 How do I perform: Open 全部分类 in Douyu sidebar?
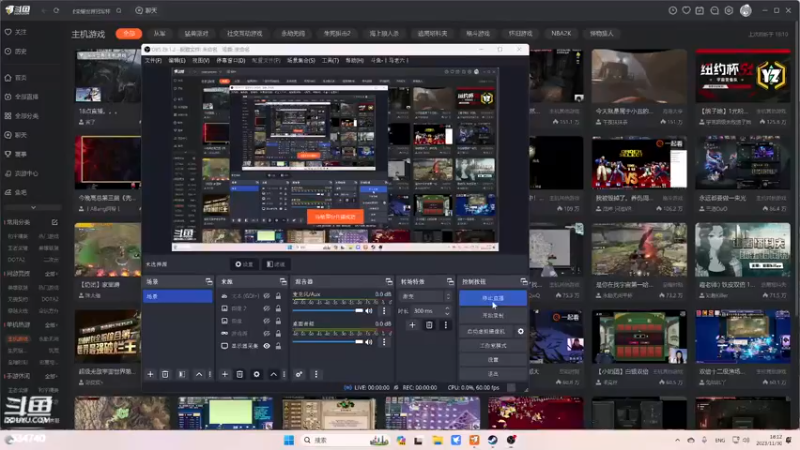pos(21,116)
